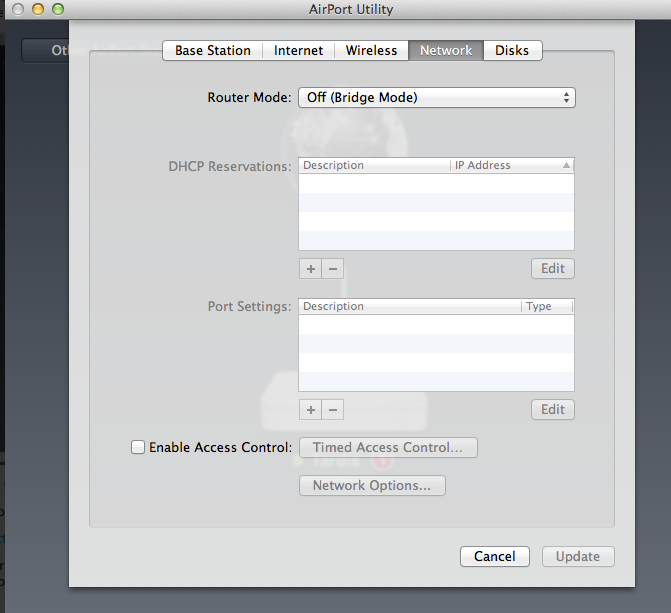Switch to the Internet tab
The image size is (671, 613).
298,51
